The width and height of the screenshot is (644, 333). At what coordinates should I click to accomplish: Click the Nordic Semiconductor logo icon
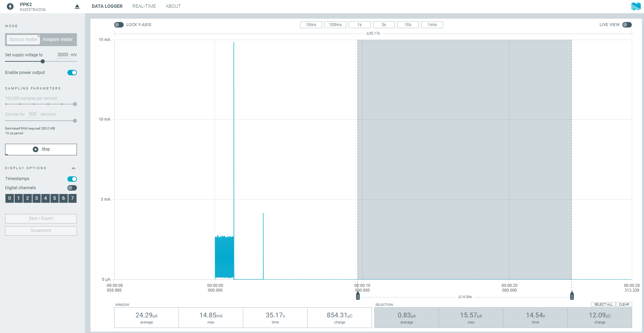pos(636,6)
